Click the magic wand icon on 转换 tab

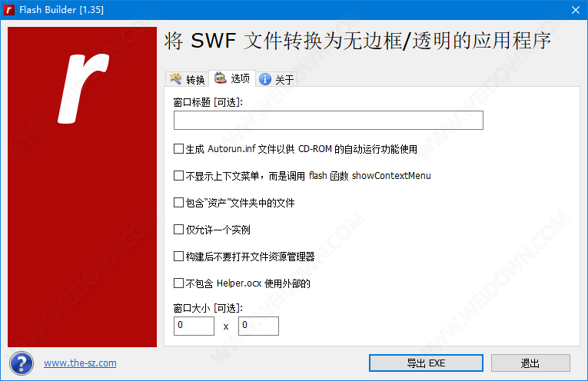click(x=175, y=78)
